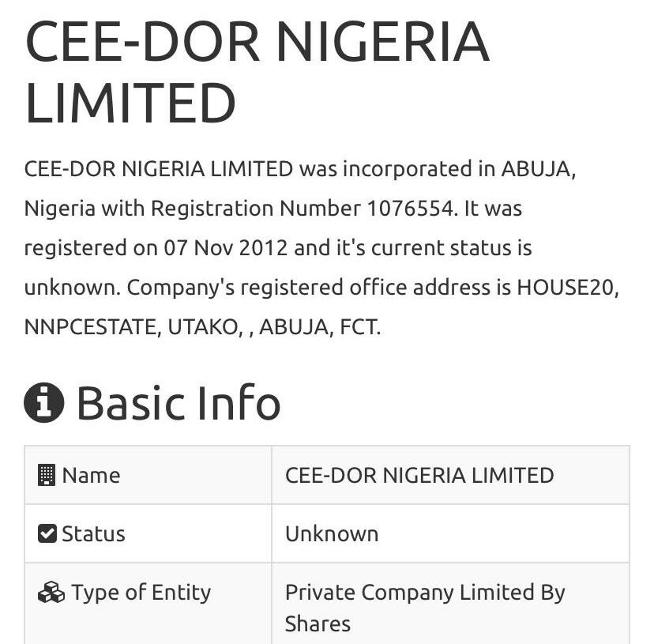The height and width of the screenshot is (644, 654).
Task: Click the building icon next to Name
Action: click(47, 475)
